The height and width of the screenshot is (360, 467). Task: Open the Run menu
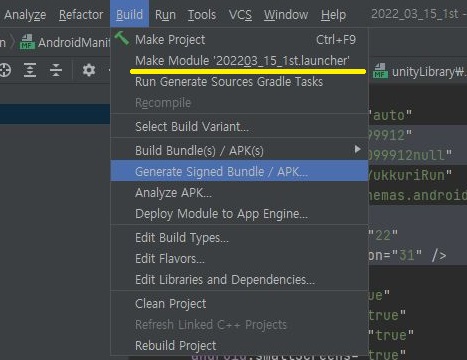coord(165,15)
